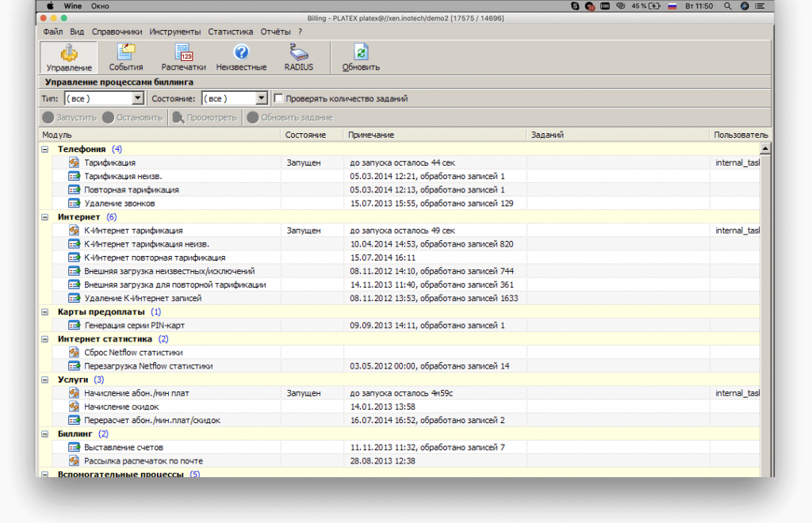Open the Вид menu
This screenshot has width=812, height=523.
pos(77,32)
